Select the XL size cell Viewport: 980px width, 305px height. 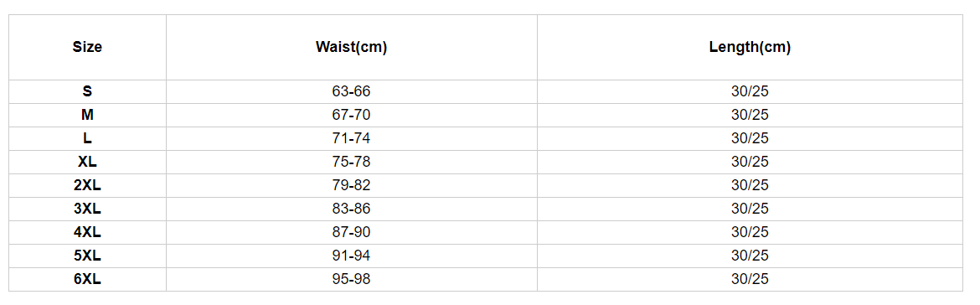point(87,162)
